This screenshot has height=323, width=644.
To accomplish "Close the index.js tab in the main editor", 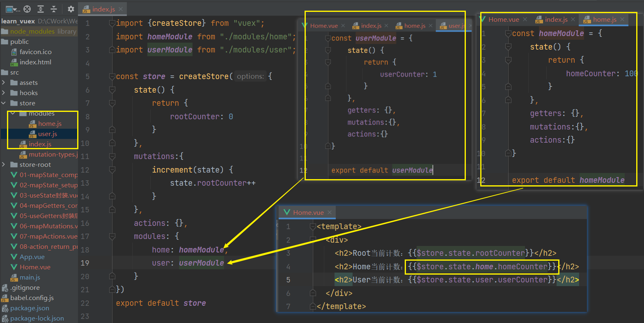I will point(121,9).
